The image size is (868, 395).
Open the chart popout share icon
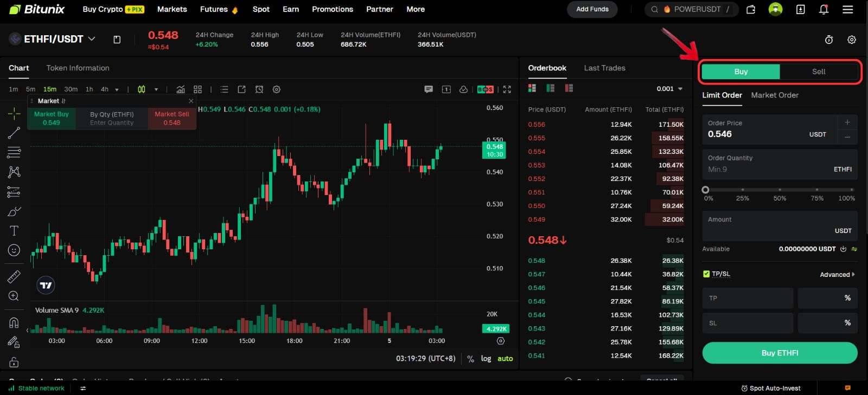tap(242, 89)
